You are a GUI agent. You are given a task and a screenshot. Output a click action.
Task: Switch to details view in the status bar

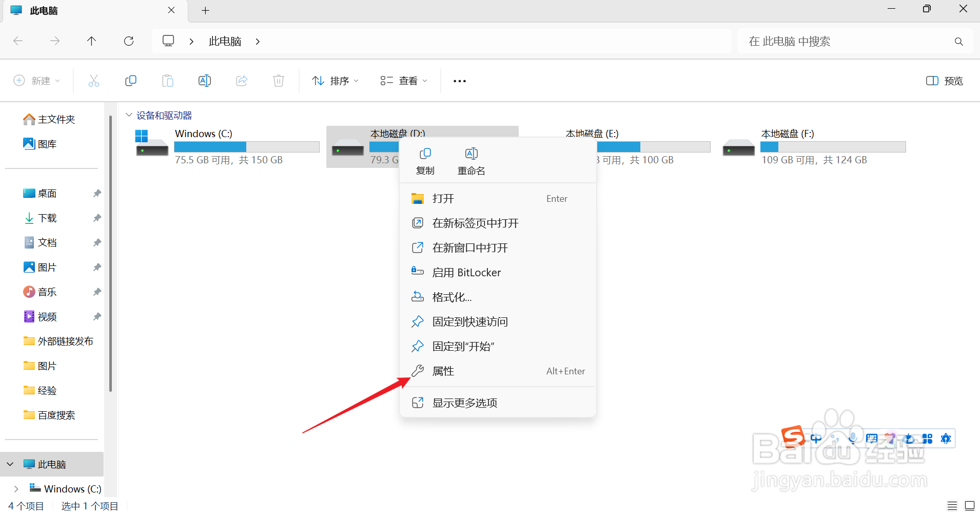coord(952,506)
